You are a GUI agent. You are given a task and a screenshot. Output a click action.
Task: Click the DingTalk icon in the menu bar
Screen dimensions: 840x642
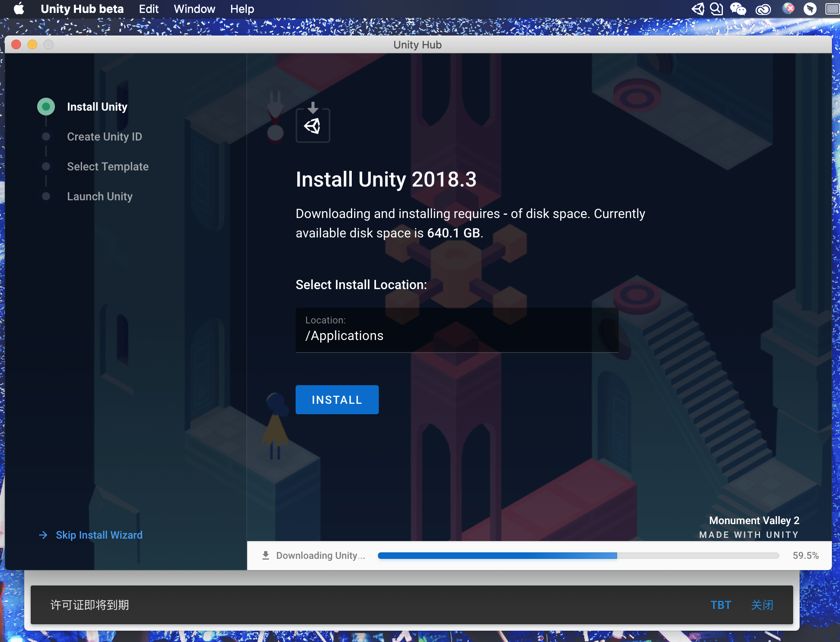click(810, 8)
